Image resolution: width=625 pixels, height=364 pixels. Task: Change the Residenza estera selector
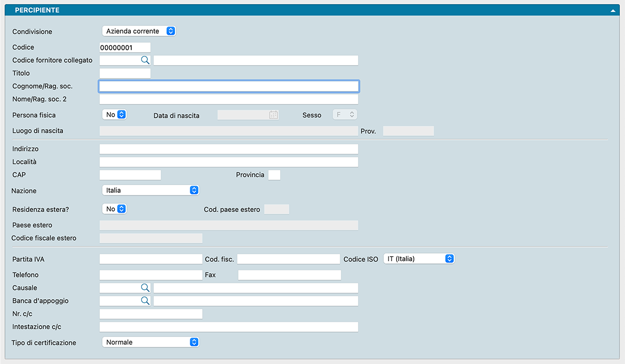[115, 209]
